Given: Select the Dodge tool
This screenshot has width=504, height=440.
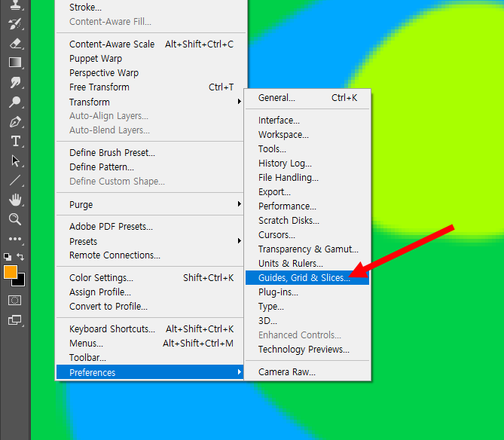Looking at the screenshot, I should [x=15, y=102].
